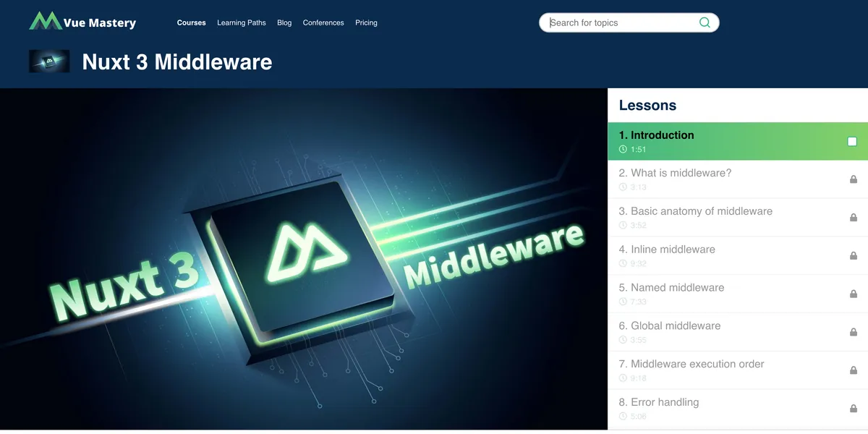Click the clock icon under Introduction lesson
The height and width of the screenshot is (434, 868).
coord(623,150)
